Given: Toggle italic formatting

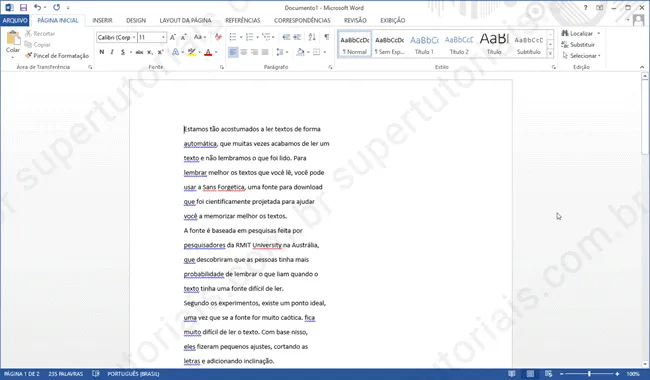Looking at the screenshot, I should tap(112, 52).
